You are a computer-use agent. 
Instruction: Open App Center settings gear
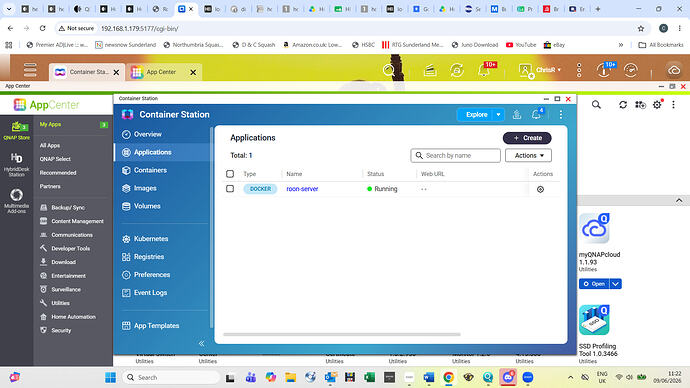[x=657, y=105]
